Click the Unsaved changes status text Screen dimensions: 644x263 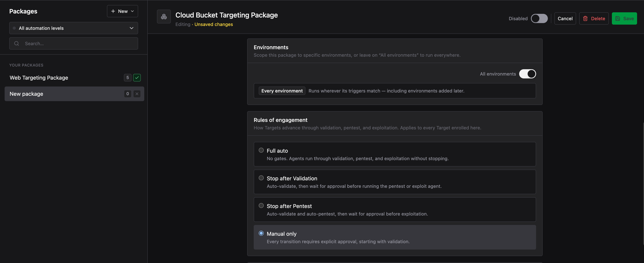(214, 24)
